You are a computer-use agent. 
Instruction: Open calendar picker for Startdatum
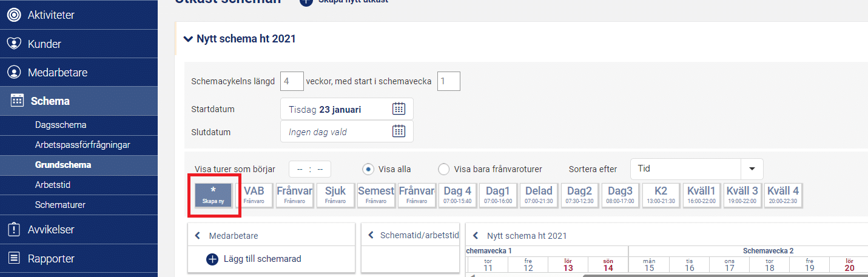coord(398,109)
